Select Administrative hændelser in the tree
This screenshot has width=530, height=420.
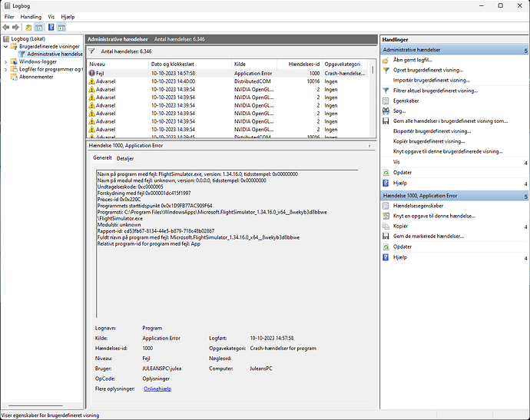(x=55, y=54)
